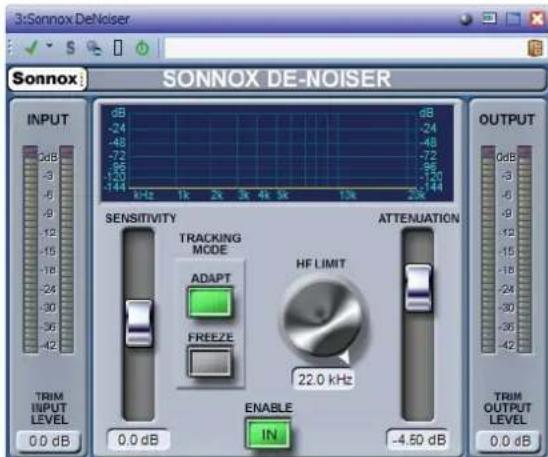
Task: Toggle the FREEZE tracking mode button
Action: pyautogui.click(x=210, y=362)
